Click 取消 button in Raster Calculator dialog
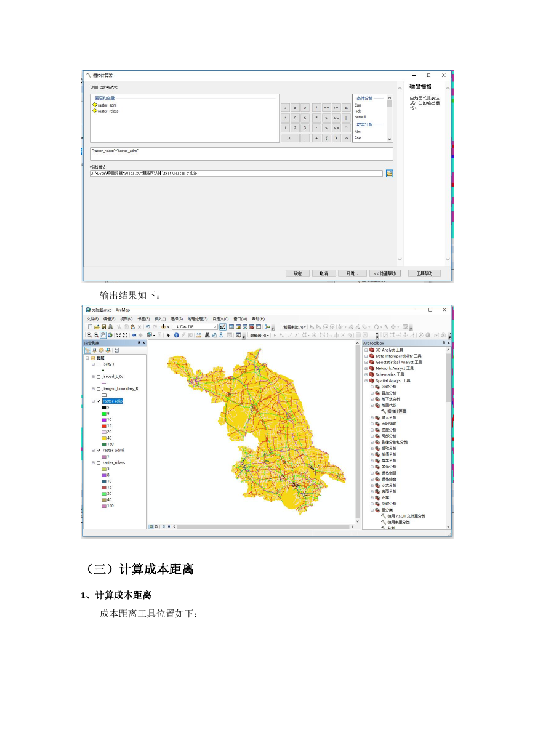Viewport: 535px width, 756px height. point(324,273)
